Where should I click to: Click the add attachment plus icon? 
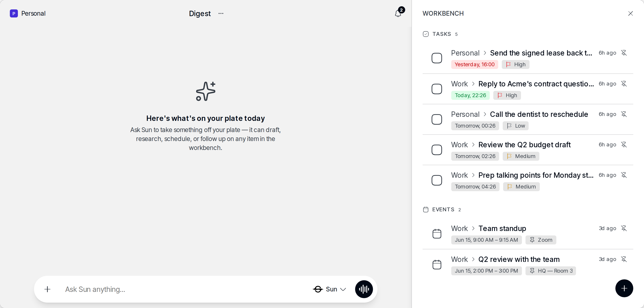click(47, 289)
